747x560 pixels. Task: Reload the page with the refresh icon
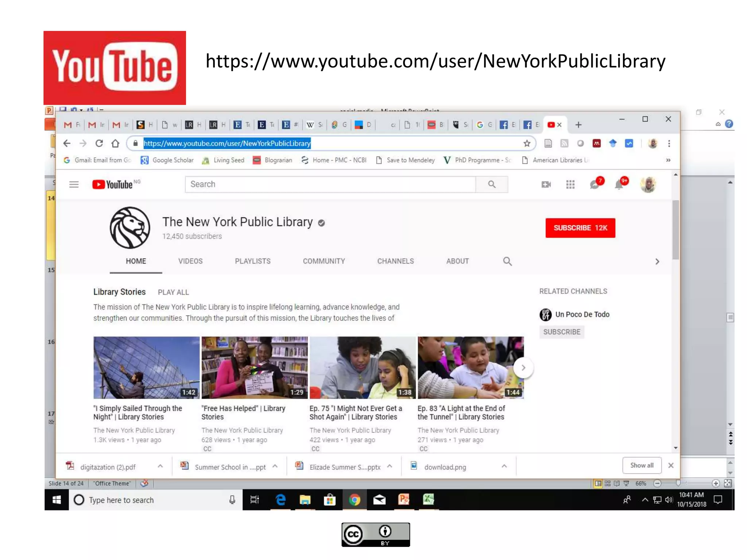click(99, 143)
